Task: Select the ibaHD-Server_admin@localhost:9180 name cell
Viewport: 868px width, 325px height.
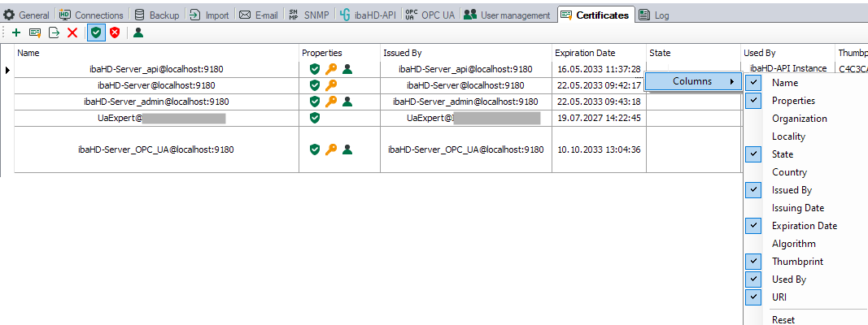Action: pos(157,102)
